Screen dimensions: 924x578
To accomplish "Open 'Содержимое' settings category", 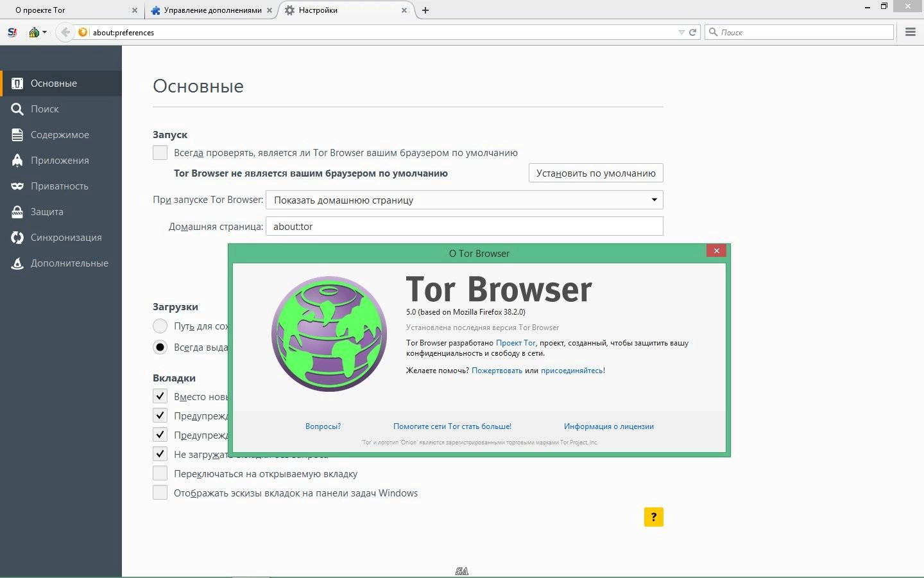I will [61, 135].
